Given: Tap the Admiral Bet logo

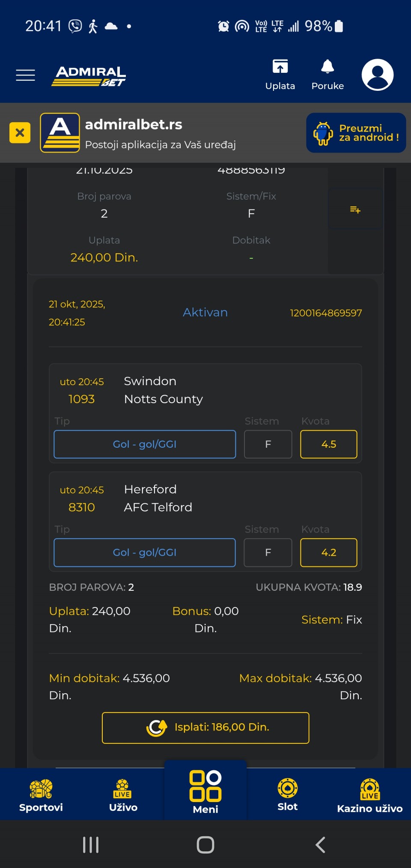Looking at the screenshot, I should [x=89, y=76].
